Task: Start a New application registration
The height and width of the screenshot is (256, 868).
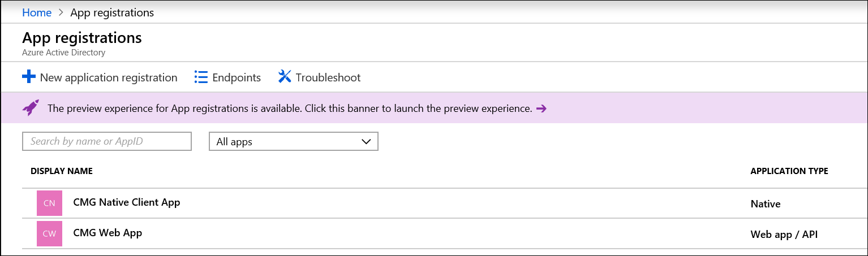Action: tap(100, 77)
